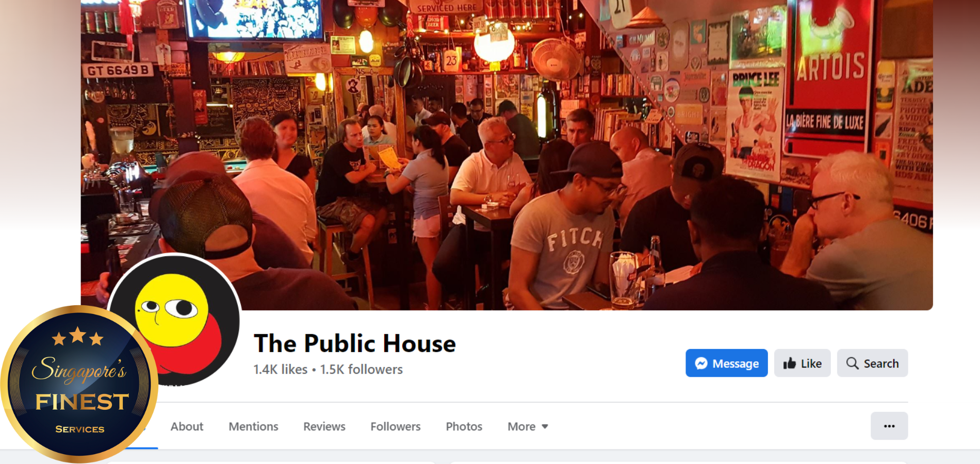Open the More tab menu

[528, 426]
